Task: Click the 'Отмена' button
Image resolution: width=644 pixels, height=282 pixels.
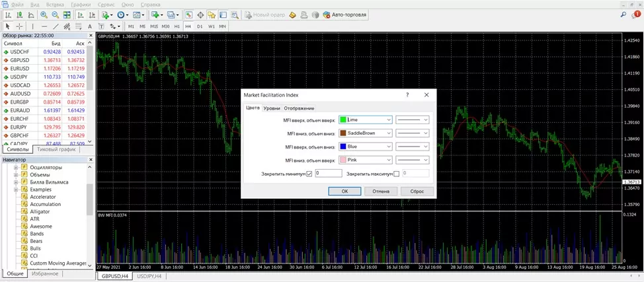Action: click(381, 192)
